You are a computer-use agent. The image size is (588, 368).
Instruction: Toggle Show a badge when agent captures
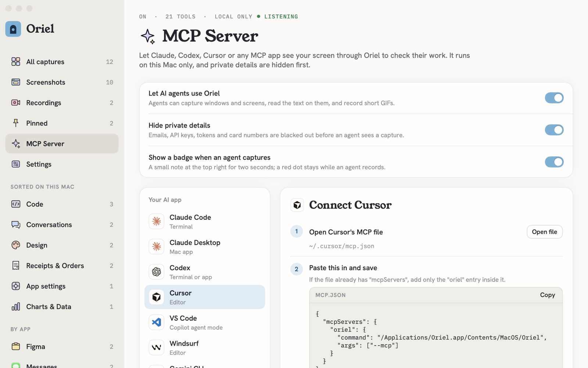click(554, 162)
